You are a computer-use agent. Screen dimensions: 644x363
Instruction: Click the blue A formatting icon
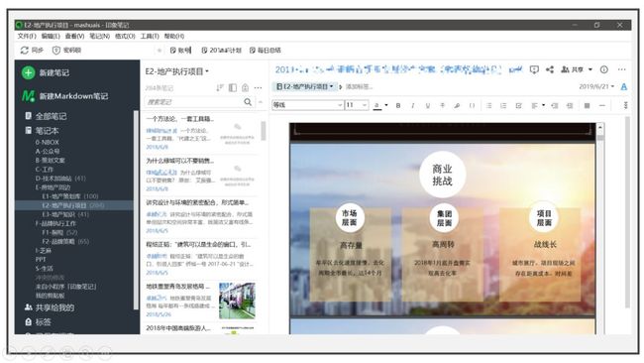click(624, 86)
